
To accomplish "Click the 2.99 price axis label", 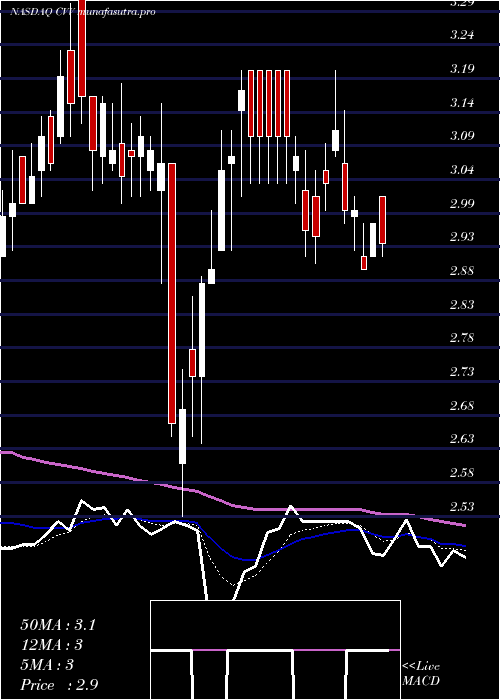I will 462,204.
